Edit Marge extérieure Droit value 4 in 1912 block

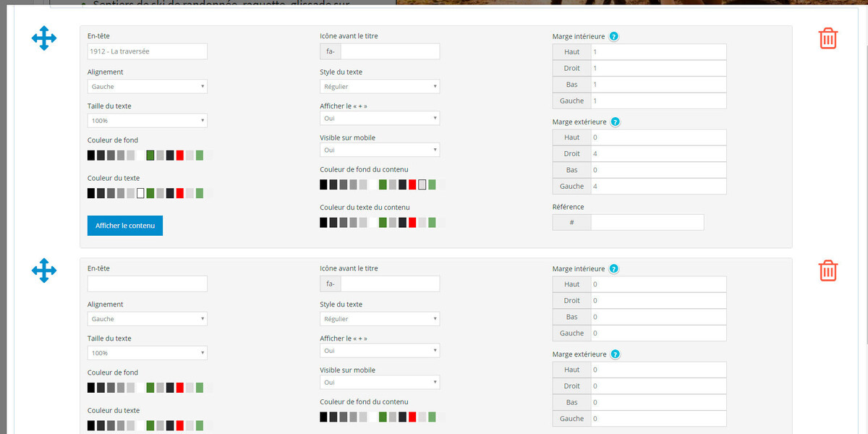point(658,153)
